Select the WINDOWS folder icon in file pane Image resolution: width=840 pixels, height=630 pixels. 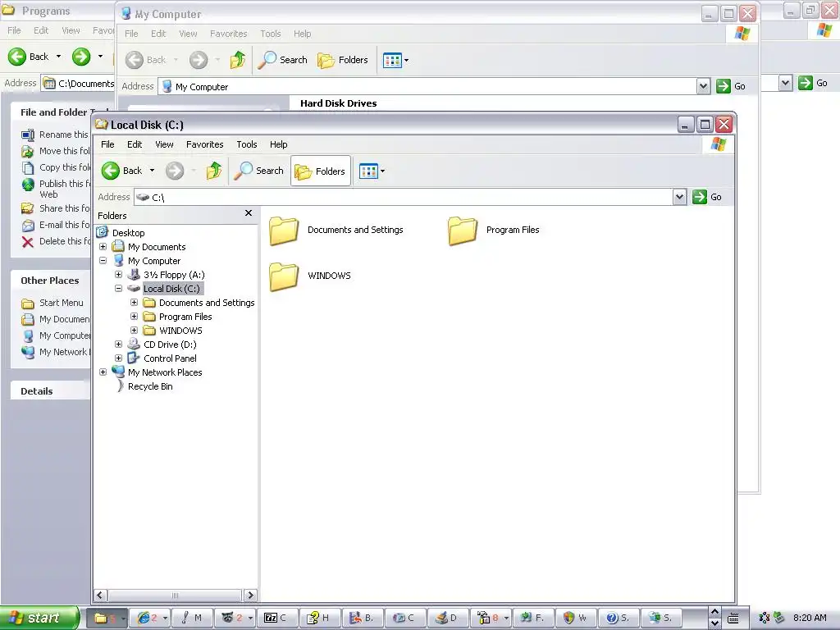point(283,277)
